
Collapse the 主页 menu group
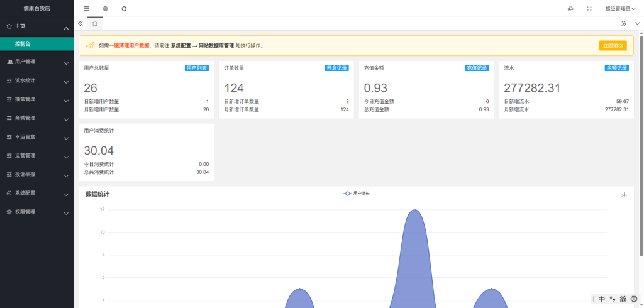point(37,26)
